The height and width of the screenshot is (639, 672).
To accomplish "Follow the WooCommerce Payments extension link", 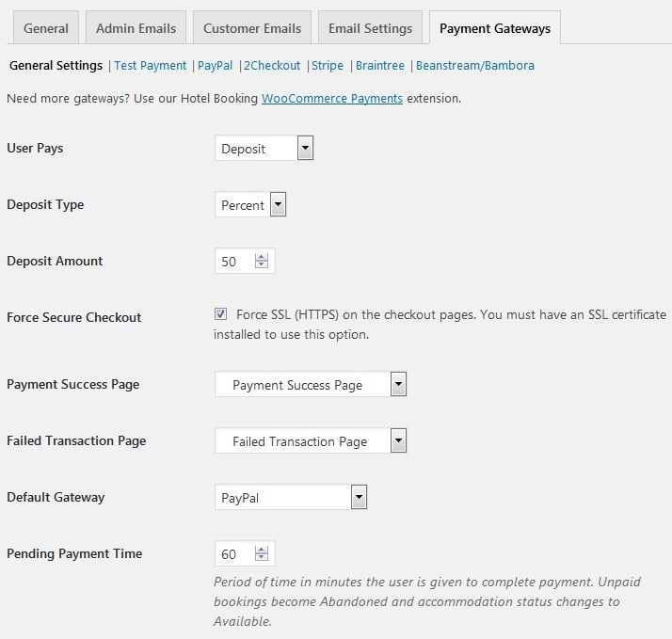I will [331, 98].
